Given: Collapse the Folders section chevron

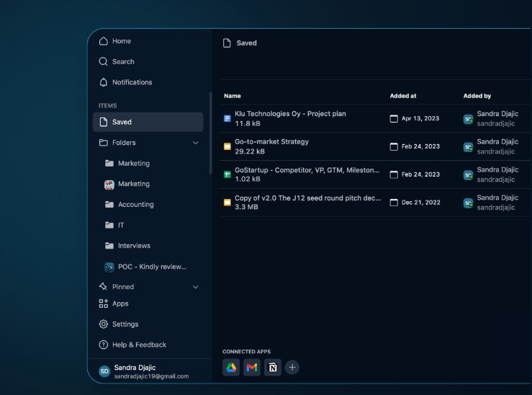Looking at the screenshot, I should (196, 143).
